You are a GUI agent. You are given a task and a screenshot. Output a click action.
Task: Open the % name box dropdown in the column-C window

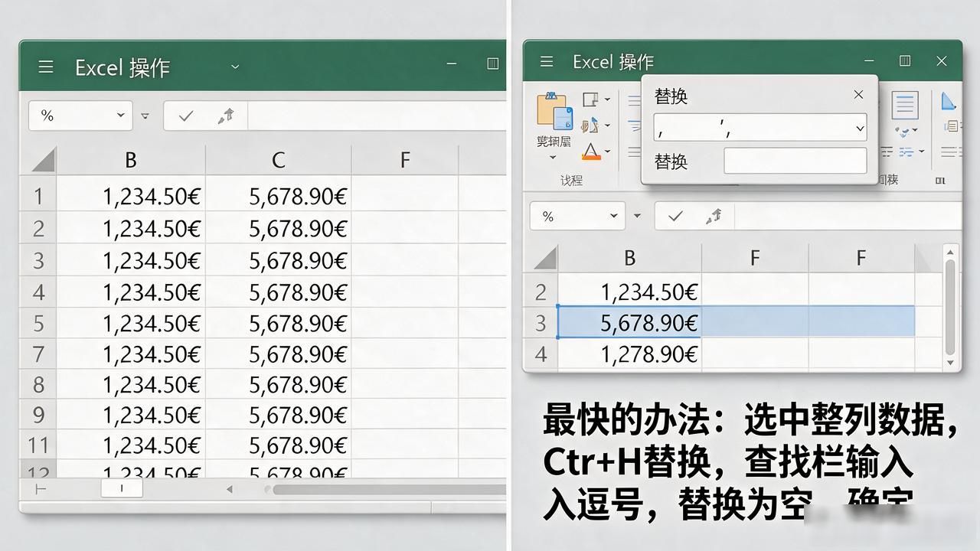click(x=120, y=116)
